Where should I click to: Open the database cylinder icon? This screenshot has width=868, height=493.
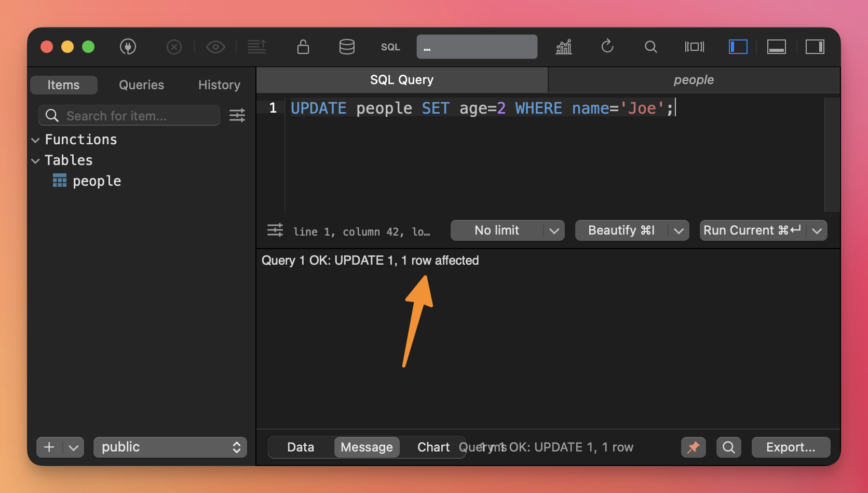coord(347,47)
